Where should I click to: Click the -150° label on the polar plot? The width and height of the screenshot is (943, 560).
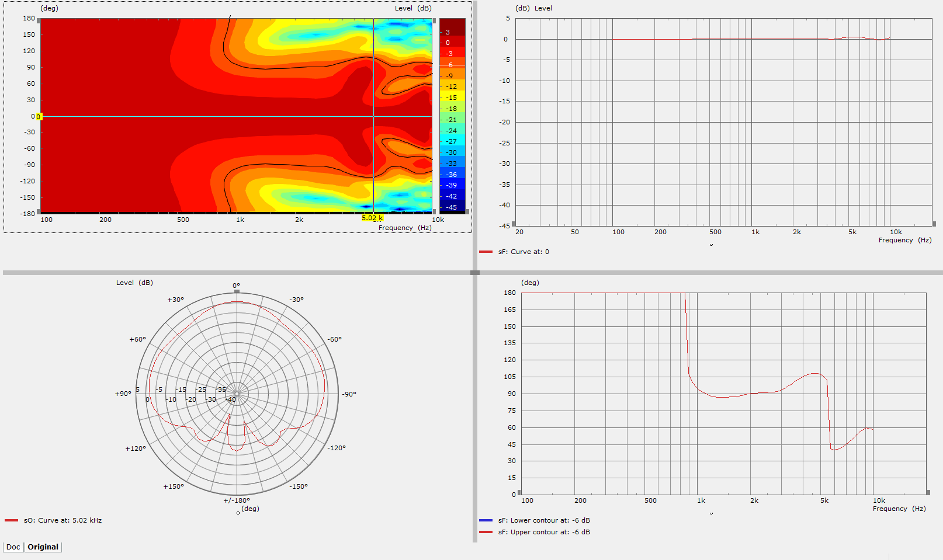click(x=299, y=486)
